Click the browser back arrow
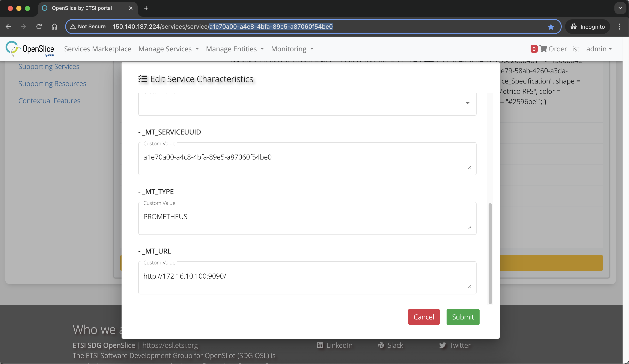The height and width of the screenshot is (364, 629). (9, 26)
